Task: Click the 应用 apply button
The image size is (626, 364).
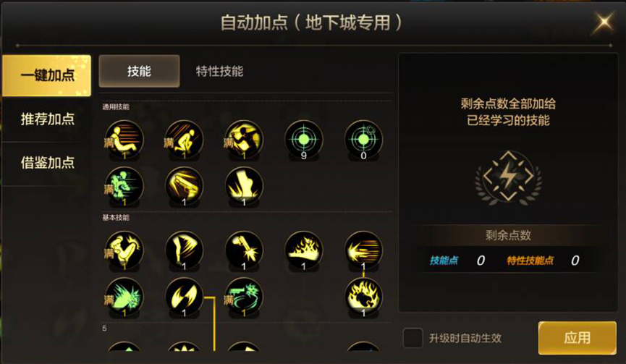Action: coord(578,338)
